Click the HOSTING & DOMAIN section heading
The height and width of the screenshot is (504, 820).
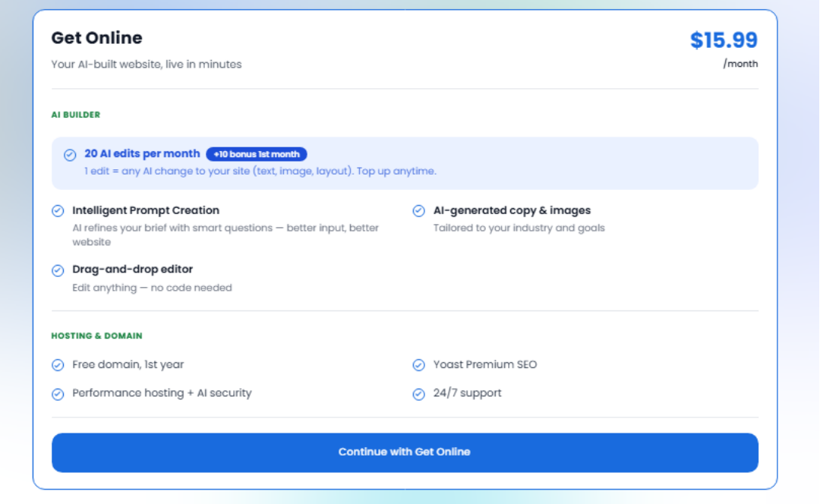(96, 335)
